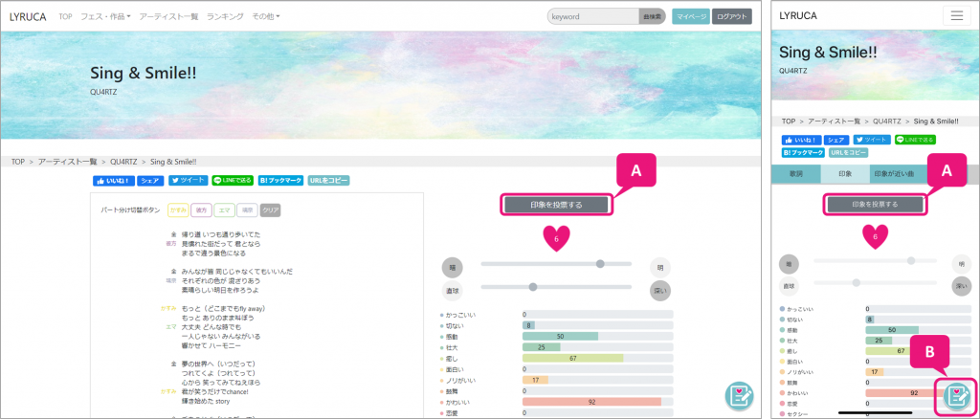
Task: Toggle the 彼方 part filter button
Action: (x=201, y=209)
